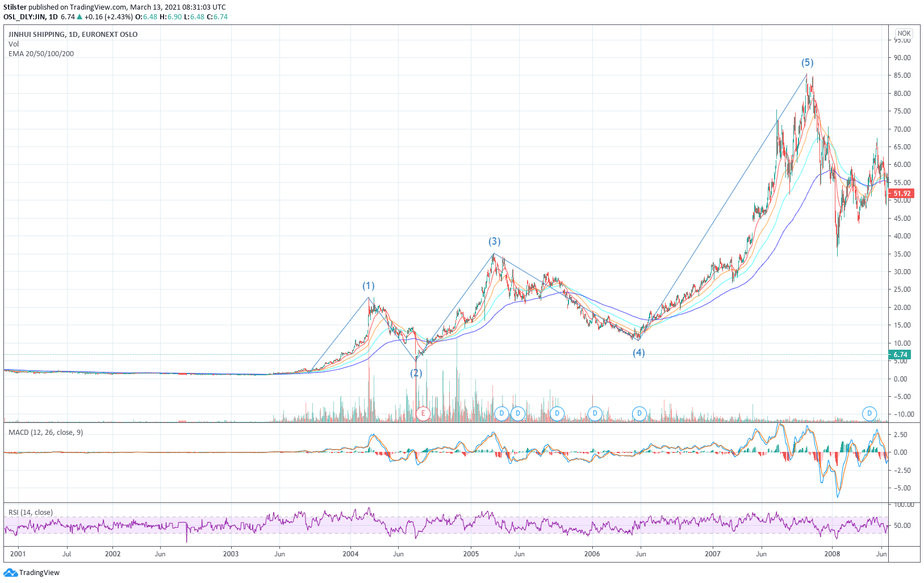Click the Stilster author name
Viewport: 924px width, 583px height.
point(15,7)
